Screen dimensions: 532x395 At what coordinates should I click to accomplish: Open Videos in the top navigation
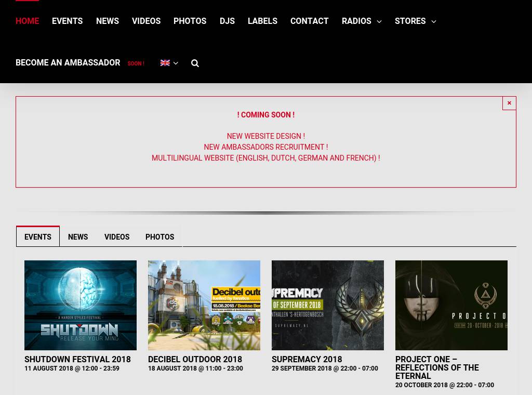[x=146, y=21]
